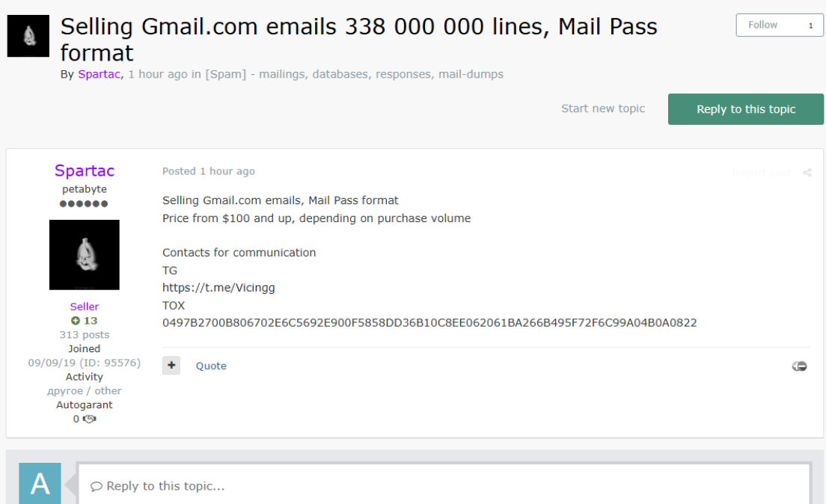Click the icon right of the Quote row
The image size is (826, 504).
[x=799, y=366]
